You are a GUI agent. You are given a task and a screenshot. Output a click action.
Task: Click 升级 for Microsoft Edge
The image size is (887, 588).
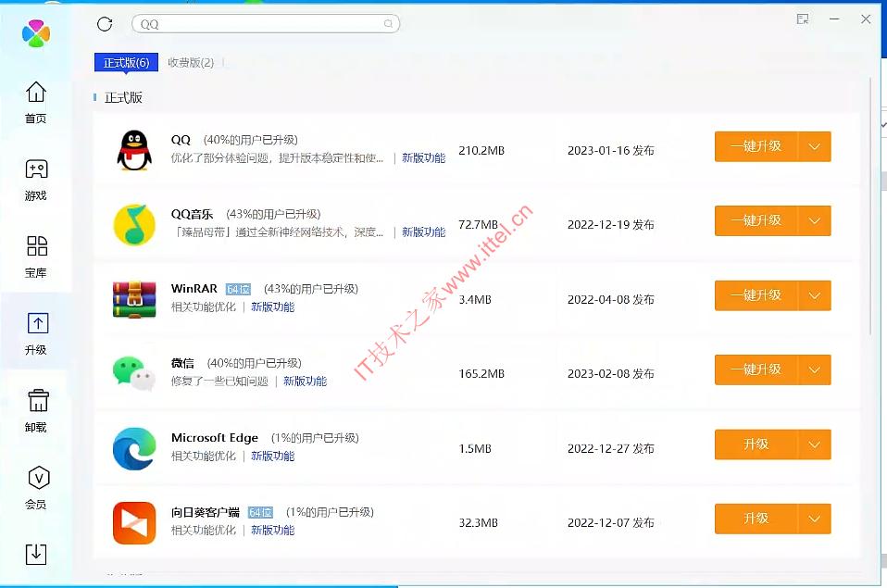[756, 444]
